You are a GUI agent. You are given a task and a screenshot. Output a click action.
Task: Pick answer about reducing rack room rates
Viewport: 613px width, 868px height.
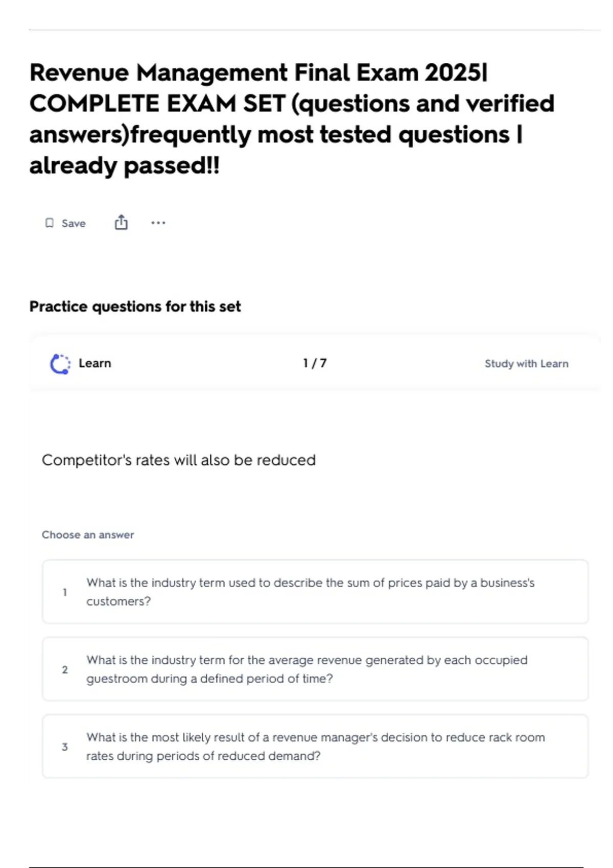tap(315, 746)
